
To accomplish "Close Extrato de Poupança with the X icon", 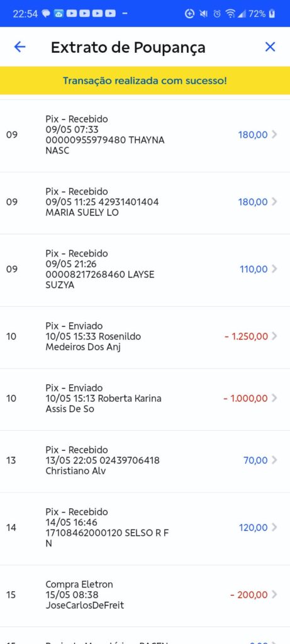I will [x=270, y=47].
